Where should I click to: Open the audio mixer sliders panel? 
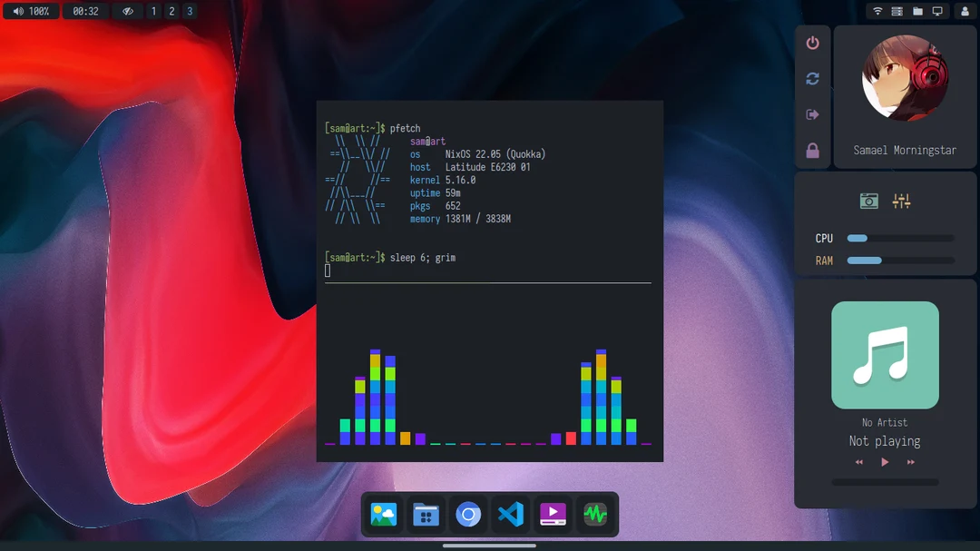pyautogui.click(x=902, y=201)
